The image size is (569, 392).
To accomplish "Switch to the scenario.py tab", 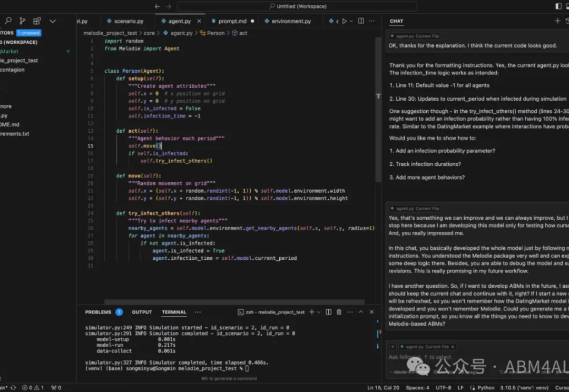I will [x=125, y=21].
